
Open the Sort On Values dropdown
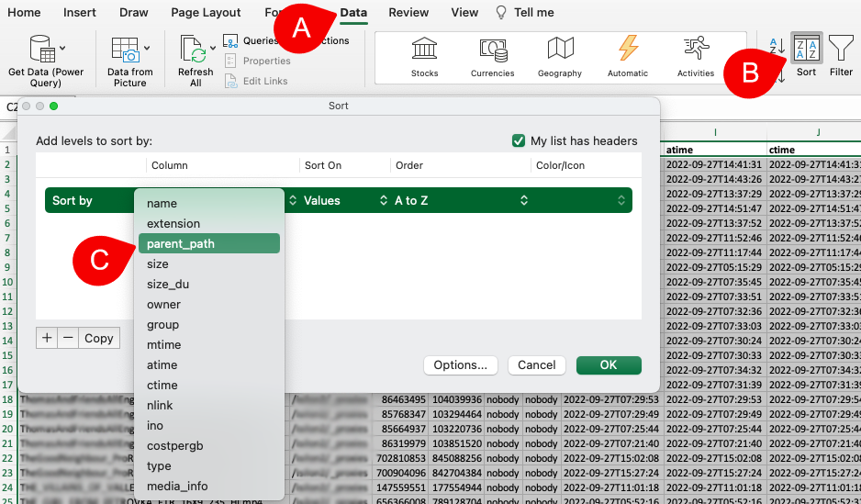point(338,200)
